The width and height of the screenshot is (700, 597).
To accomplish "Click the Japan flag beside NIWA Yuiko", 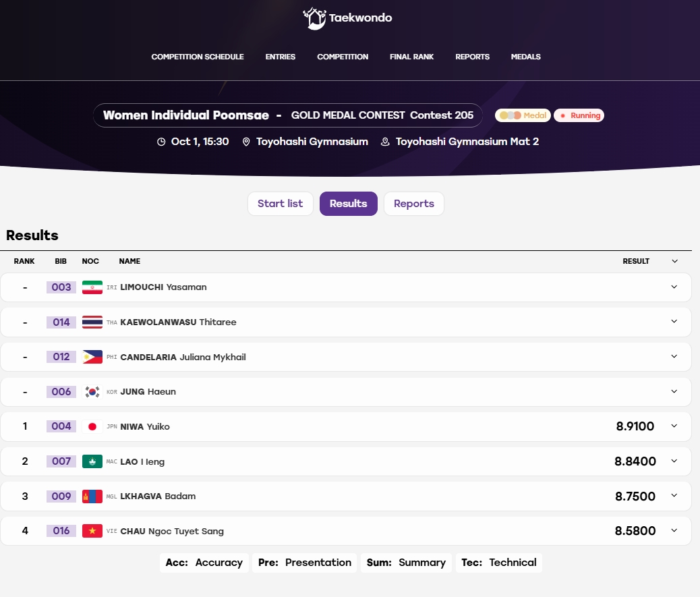I will (x=92, y=426).
